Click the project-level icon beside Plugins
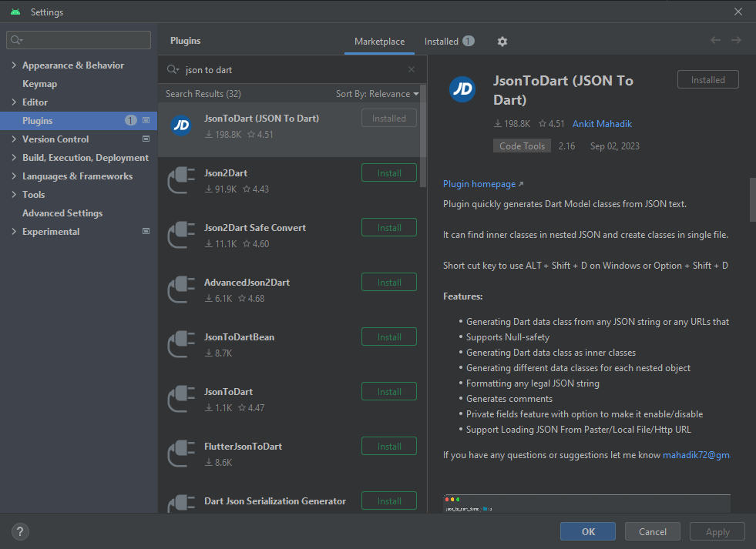Image resolution: width=756 pixels, height=549 pixels. pyautogui.click(x=146, y=120)
